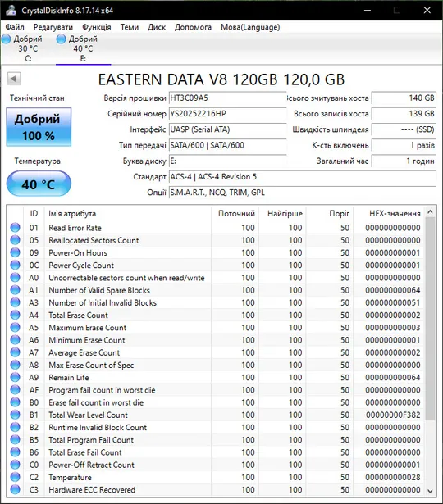Image resolution: width=443 pixels, height=504 pixels.
Task: Click status orb of Total Wear Level Count row
Action: pyautogui.click(x=15, y=415)
